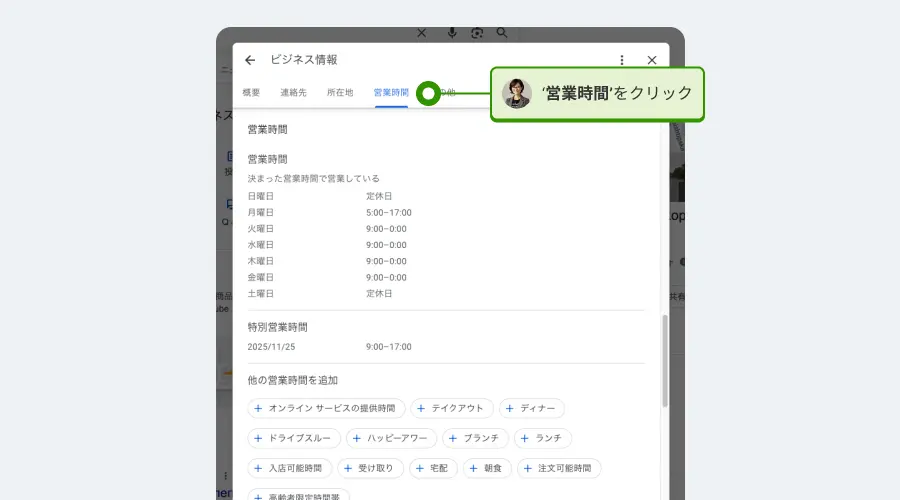Close the ビジネス情報 dialog with X
900x500 pixels.
click(652, 60)
